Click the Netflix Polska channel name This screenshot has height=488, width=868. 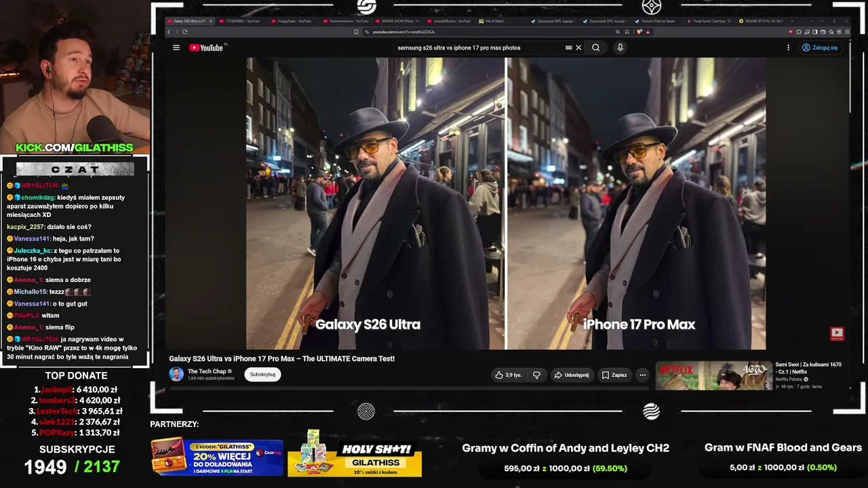(789, 380)
